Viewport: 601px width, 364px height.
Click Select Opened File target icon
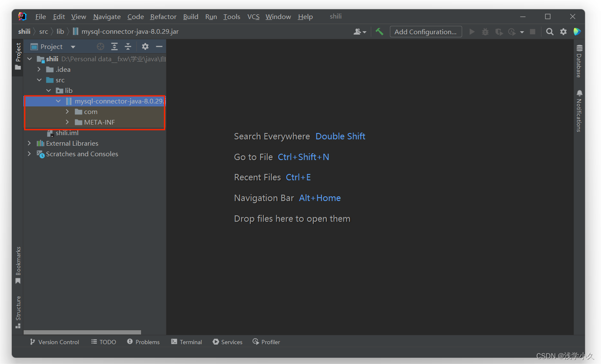(x=101, y=46)
